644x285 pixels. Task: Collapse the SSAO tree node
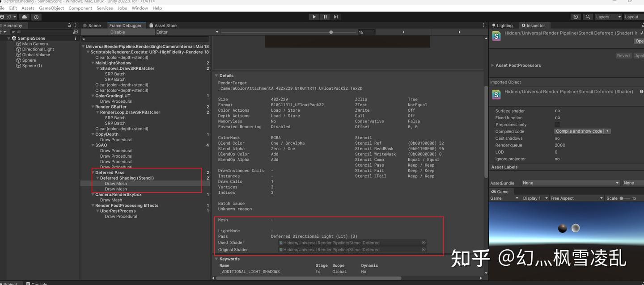(x=93, y=145)
